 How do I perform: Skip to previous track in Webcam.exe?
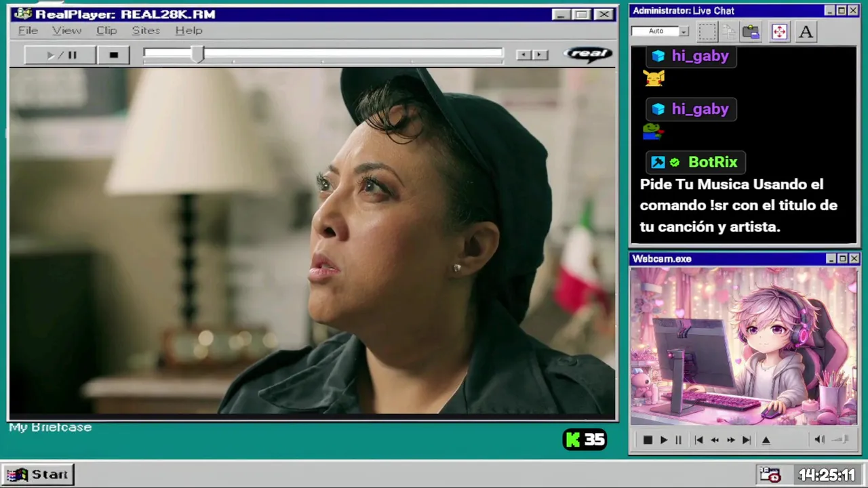click(x=698, y=440)
